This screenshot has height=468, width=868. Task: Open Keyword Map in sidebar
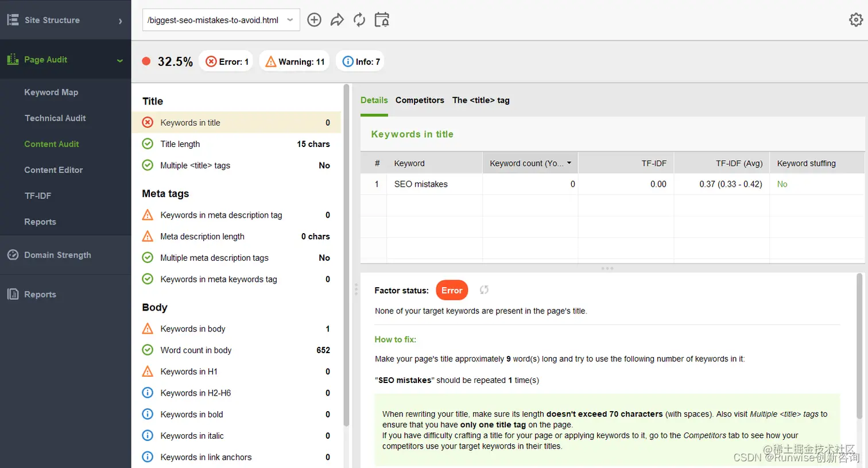click(51, 92)
